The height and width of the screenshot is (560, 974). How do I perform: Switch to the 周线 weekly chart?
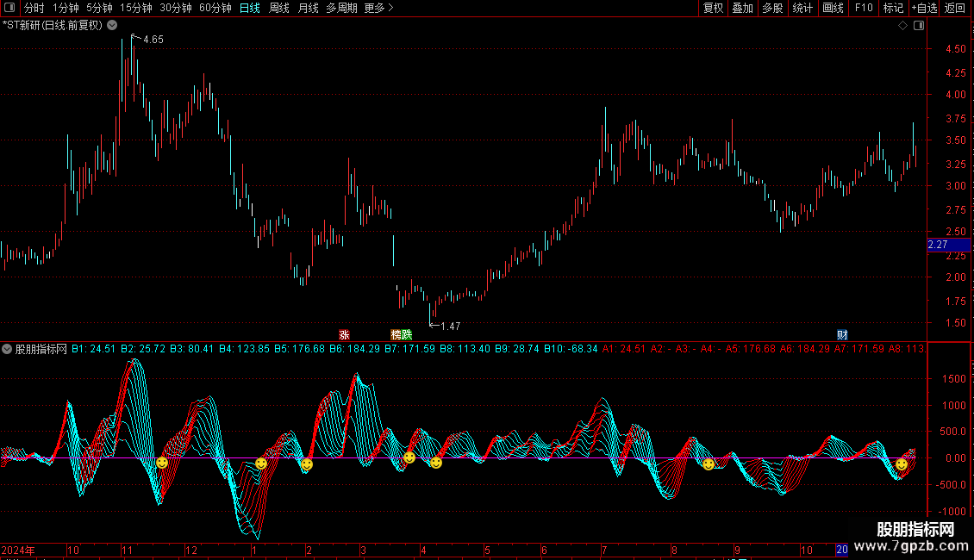[279, 8]
